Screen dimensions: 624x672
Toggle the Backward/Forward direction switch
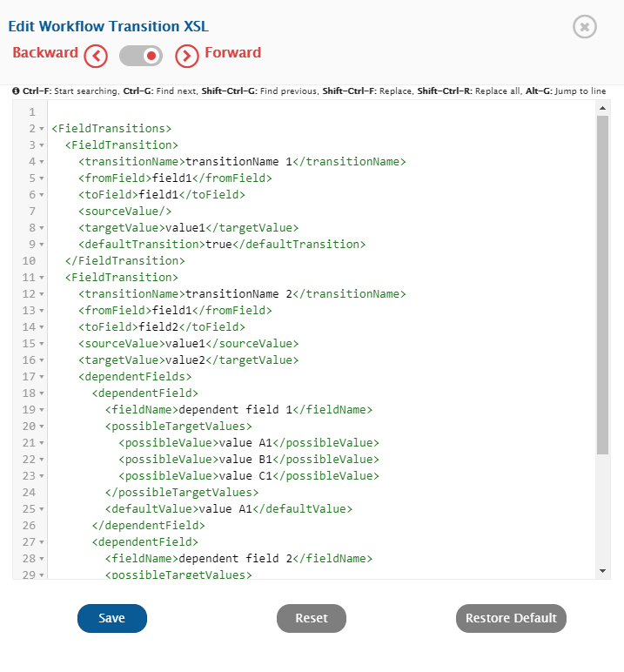click(x=141, y=56)
